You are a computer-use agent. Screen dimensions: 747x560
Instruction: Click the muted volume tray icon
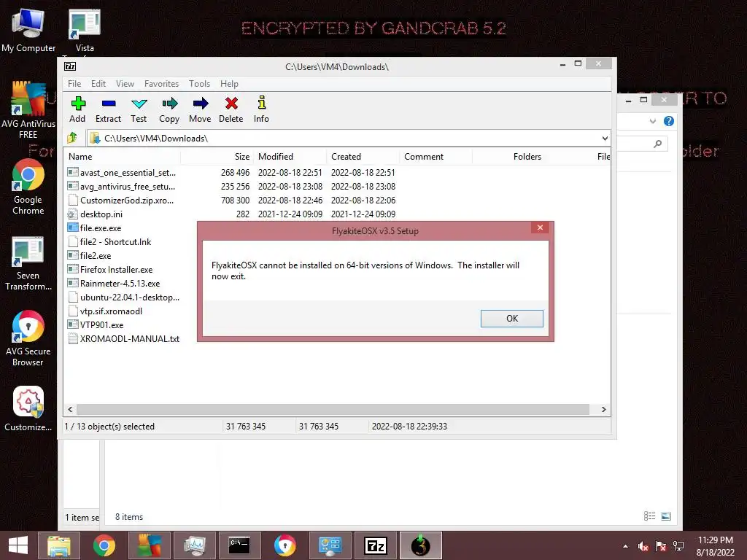(643, 546)
